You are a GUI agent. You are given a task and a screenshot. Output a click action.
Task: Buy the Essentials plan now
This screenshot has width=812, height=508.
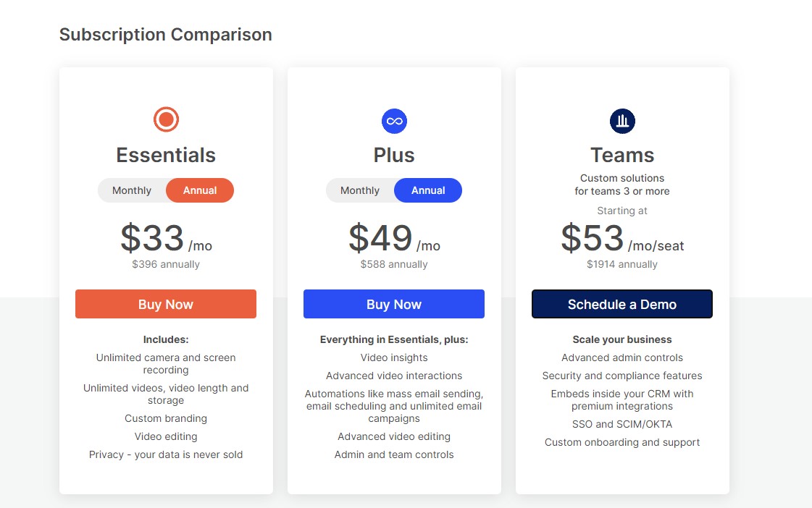click(166, 304)
